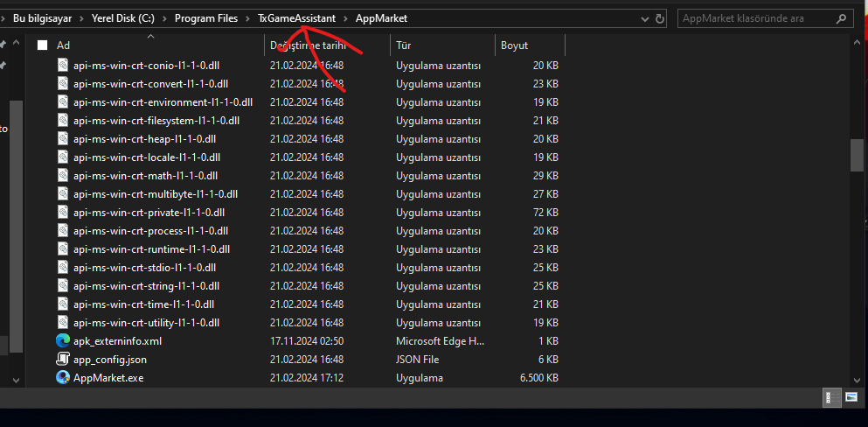
Task: Expand chevron after Program Files breadcrumb
Action: click(248, 19)
